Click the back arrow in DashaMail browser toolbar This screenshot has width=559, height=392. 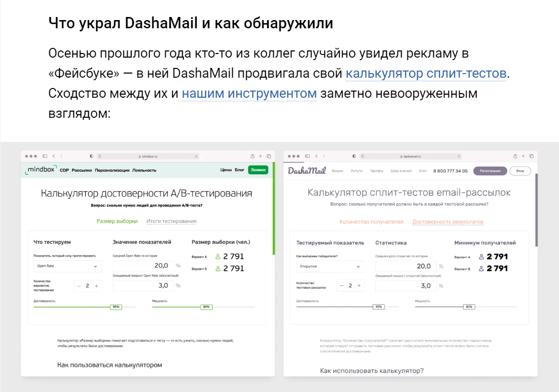pyautogui.click(x=316, y=156)
